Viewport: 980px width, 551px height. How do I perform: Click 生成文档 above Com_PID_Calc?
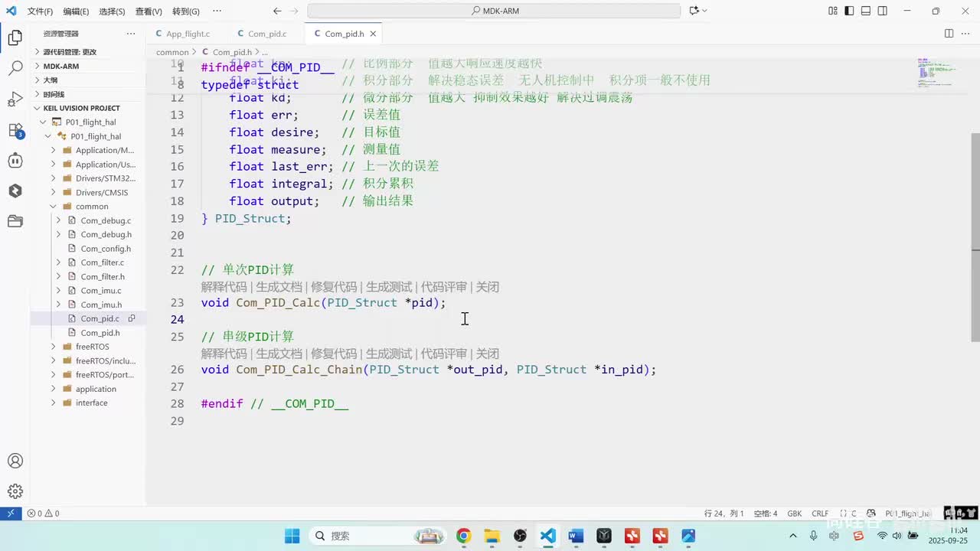tap(279, 287)
